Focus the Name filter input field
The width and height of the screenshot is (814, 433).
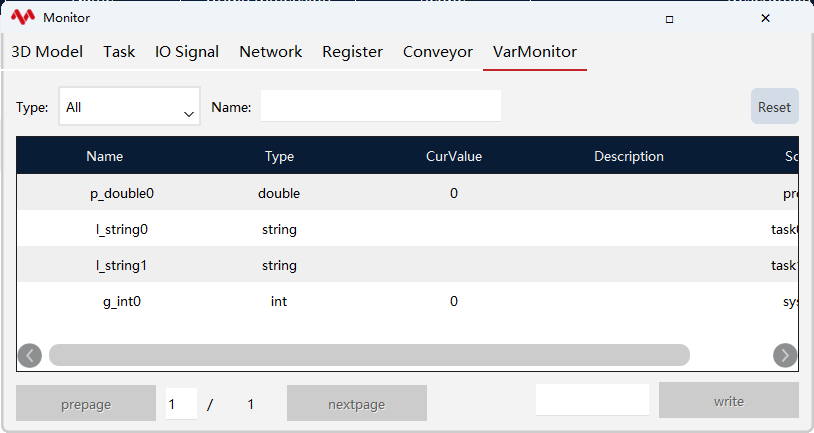coord(381,106)
